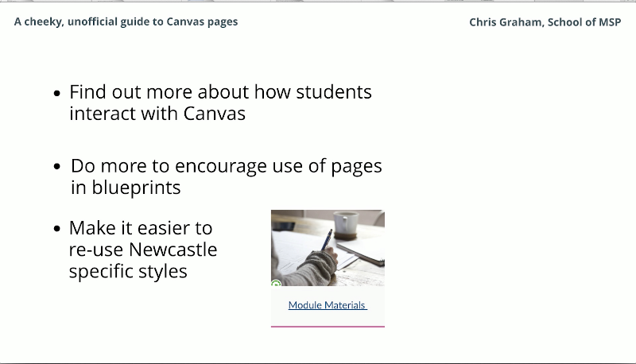
Task: Select the 'Make it easier to' line
Action: [141, 228]
